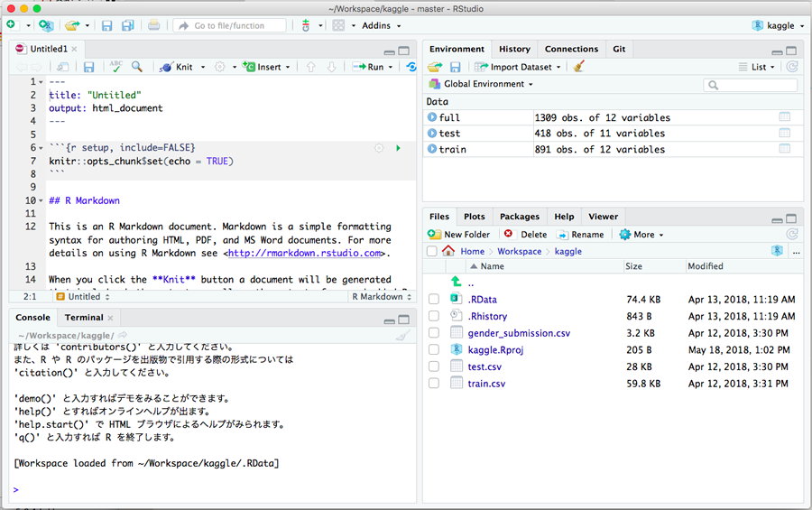Open the R Markdown file type selector
The width and height of the screenshot is (812, 510).
[382, 296]
